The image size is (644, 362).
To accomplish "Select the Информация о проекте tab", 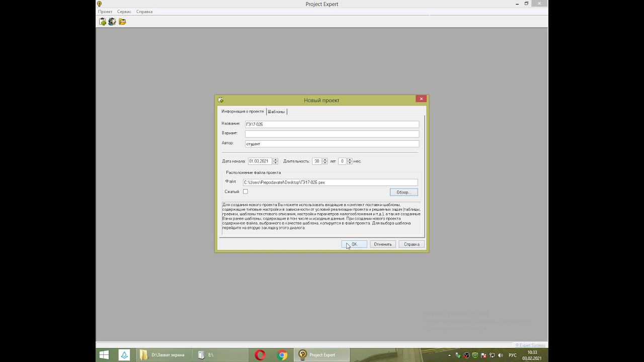I will click(243, 111).
